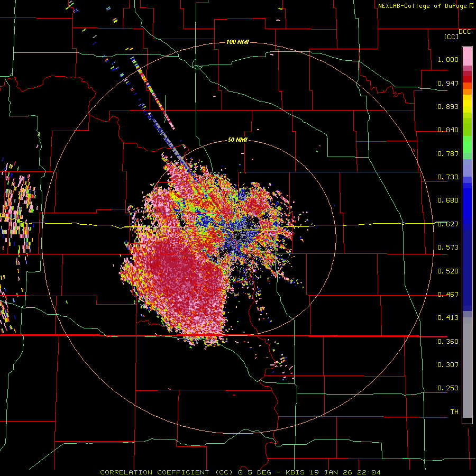Viewport: 476px width, 476px height.
Task: Click the [CC] legend unit label
Action: pyautogui.click(x=451, y=36)
